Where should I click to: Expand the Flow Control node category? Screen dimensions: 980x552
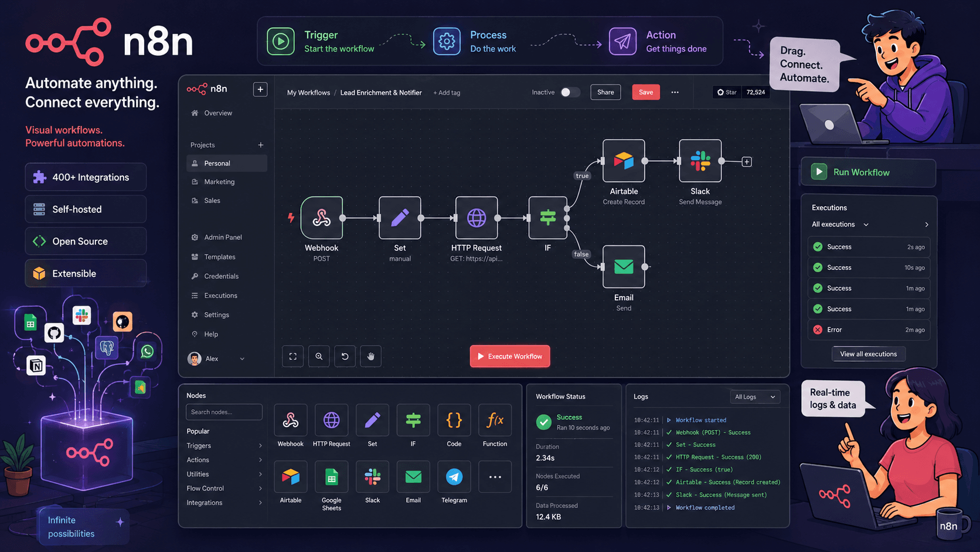click(224, 488)
